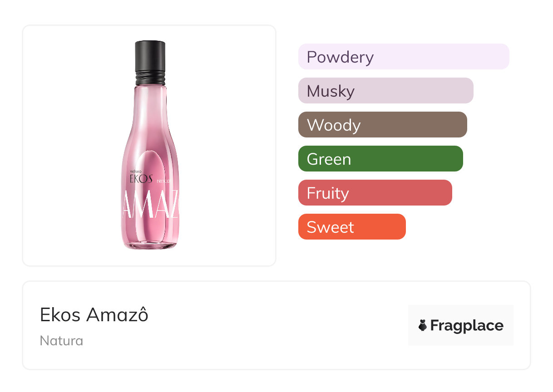553x392 pixels.
Task: Select the orange Sweet accord bar
Action: tap(351, 227)
